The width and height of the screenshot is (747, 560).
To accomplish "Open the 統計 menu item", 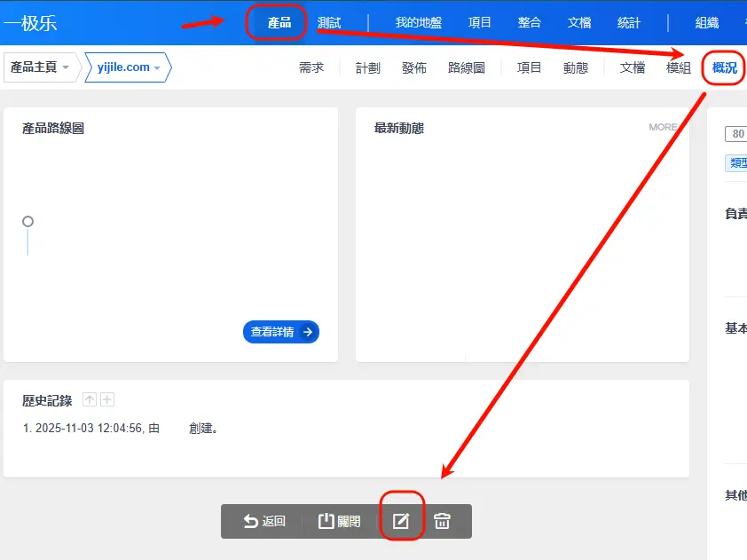I will pyautogui.click(x=628, y=22).
